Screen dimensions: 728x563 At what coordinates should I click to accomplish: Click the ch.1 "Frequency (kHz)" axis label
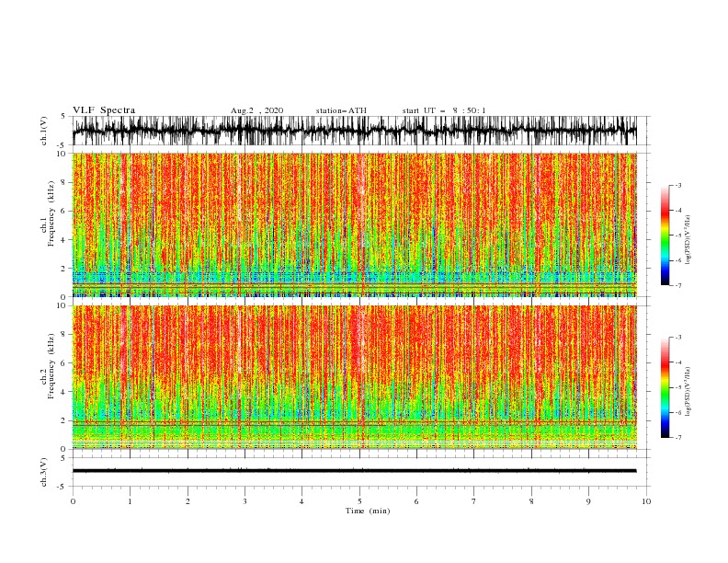[x=51, y=214]
